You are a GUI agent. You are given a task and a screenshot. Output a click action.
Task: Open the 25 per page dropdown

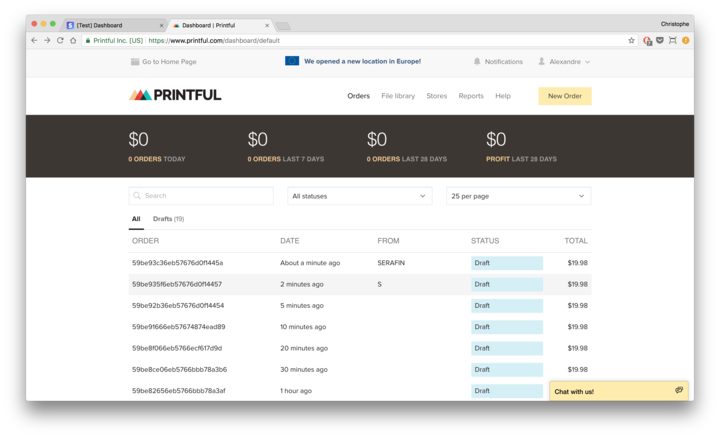pyautogui.click(x=518, y=196)
